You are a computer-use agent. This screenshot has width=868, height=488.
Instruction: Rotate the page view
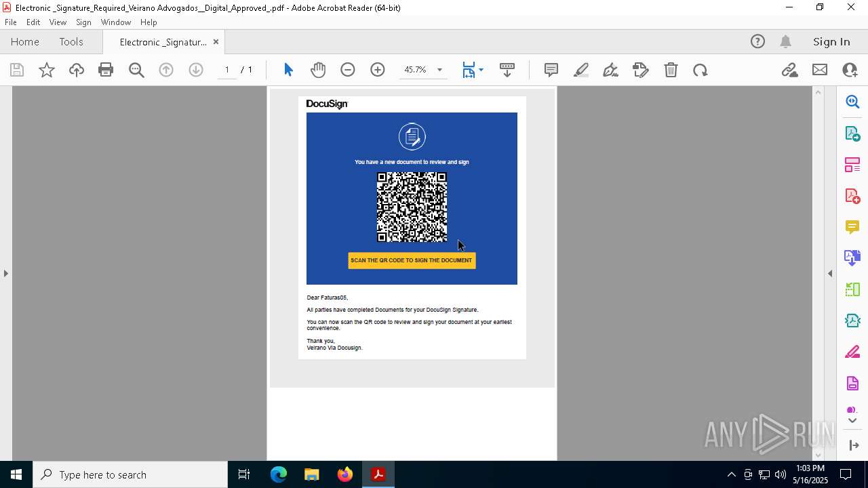coord(701,70)
